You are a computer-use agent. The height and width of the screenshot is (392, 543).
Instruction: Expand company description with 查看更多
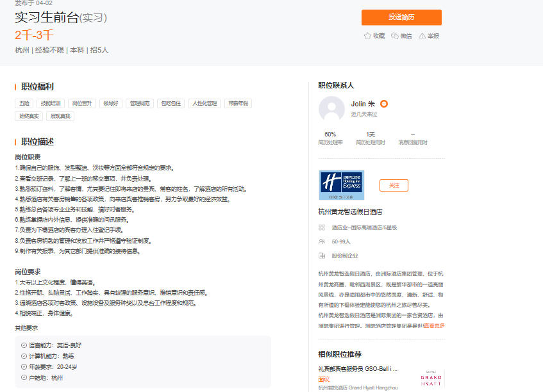pyautogui.click(x=433, y=325)
